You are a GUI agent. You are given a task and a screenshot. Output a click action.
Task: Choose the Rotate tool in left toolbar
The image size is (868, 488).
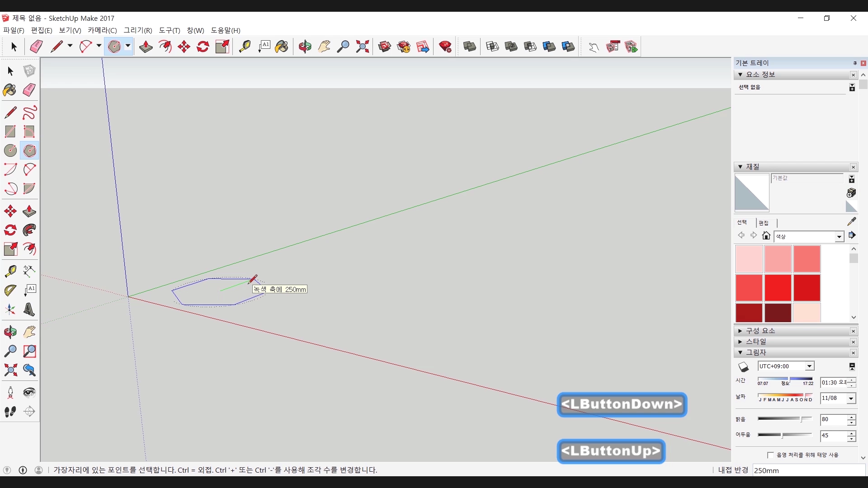pyautogui.click(x=10, y=230)
